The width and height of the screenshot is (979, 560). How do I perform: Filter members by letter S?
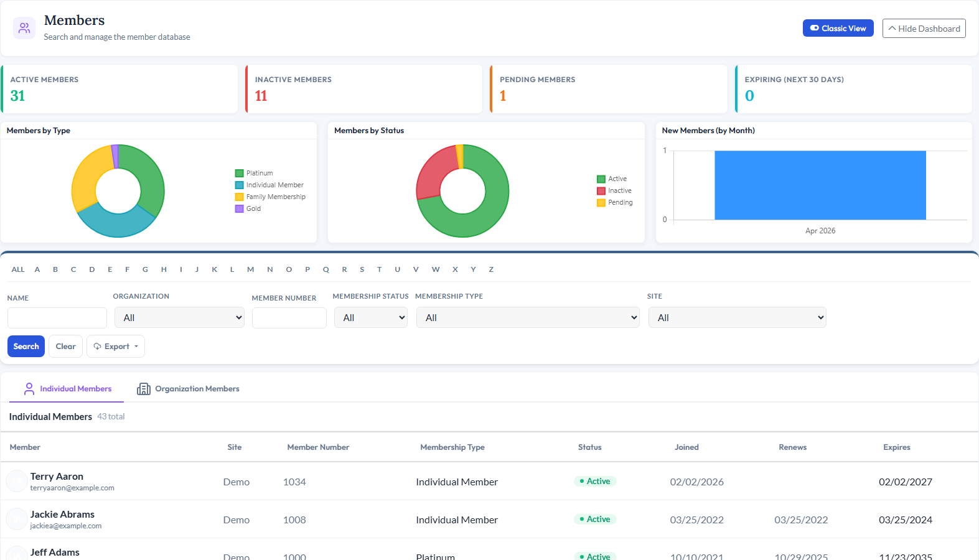click(362, 269)
